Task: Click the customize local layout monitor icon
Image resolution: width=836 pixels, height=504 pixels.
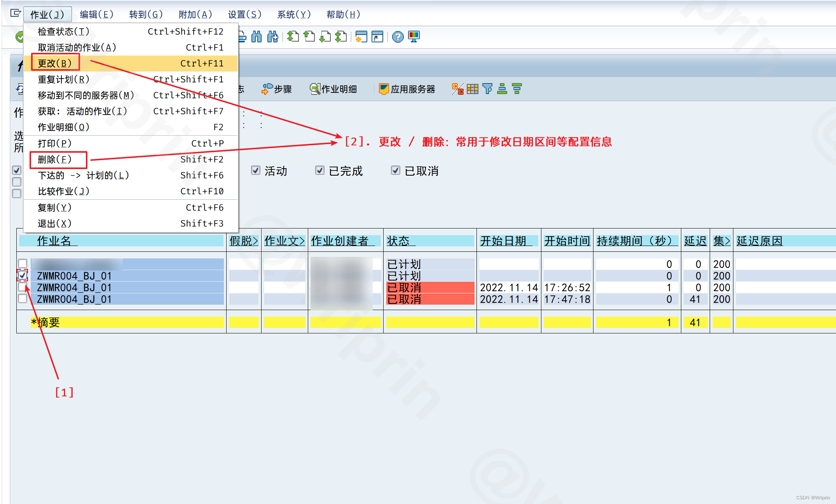Action: coord(414,37)
